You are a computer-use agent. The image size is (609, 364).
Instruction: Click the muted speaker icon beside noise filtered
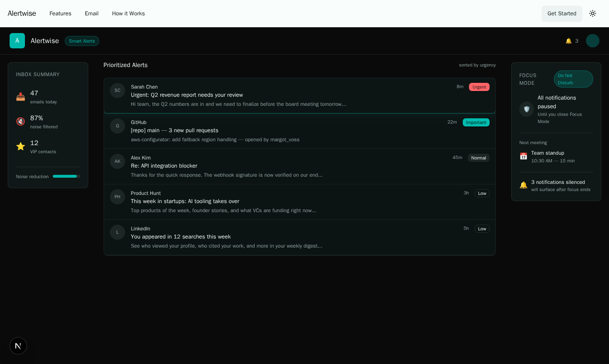pyautogui.click(x=21, y=122)
